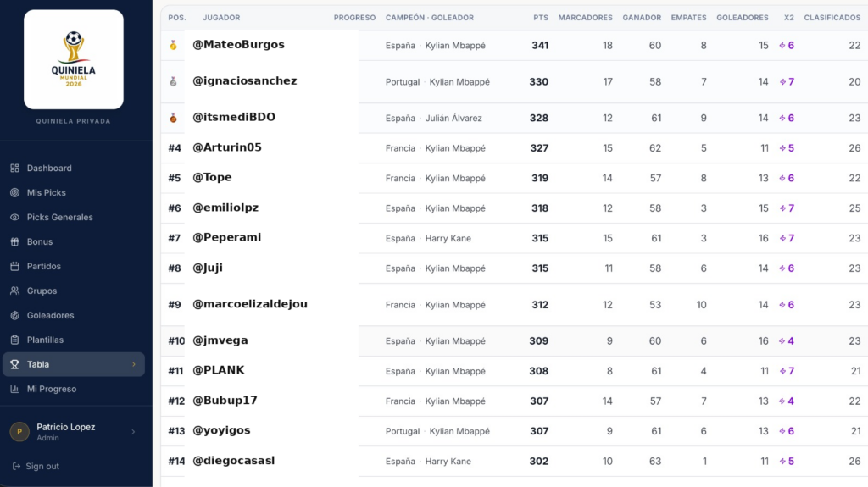868x487 pixels.
Task: Click the x2 lightning badge for @emiliolpz
Action: [x=787, y=208]
